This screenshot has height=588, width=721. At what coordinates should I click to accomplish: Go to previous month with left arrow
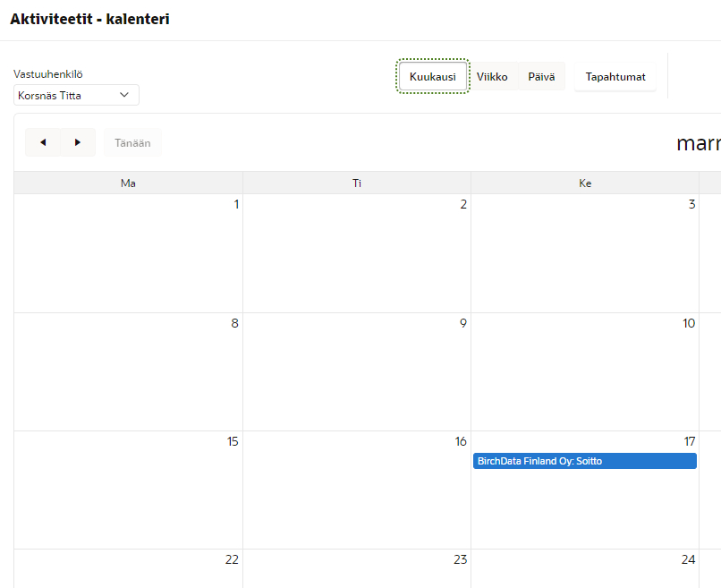[43, 142]
